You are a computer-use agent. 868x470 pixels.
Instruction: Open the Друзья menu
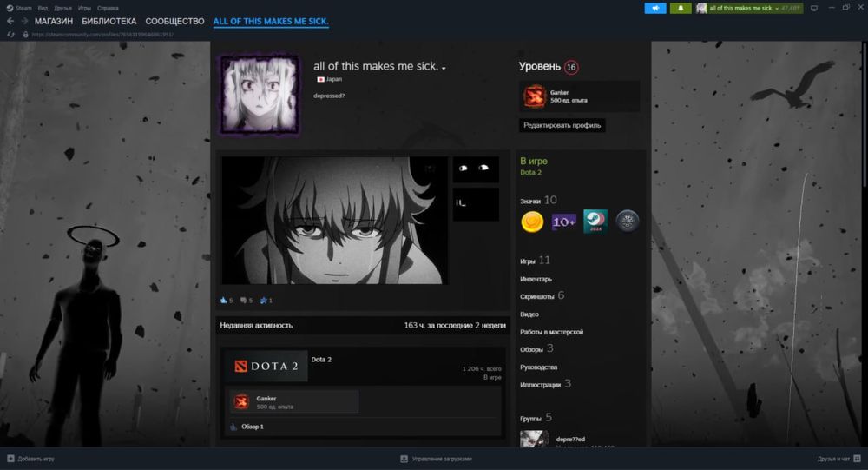(x=62, y=8)
